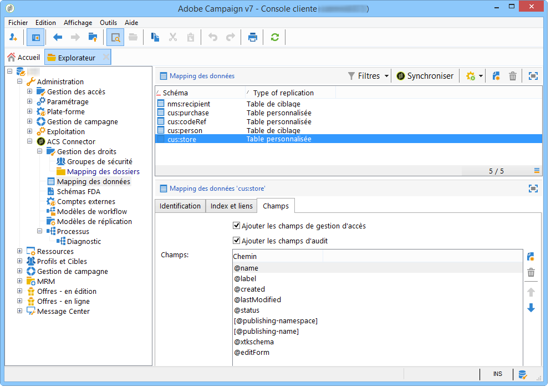Select the nms:recipient mapping row
The height and width of the screenshot is (392, 556).
pyautogui.click(x=349, y=104)
